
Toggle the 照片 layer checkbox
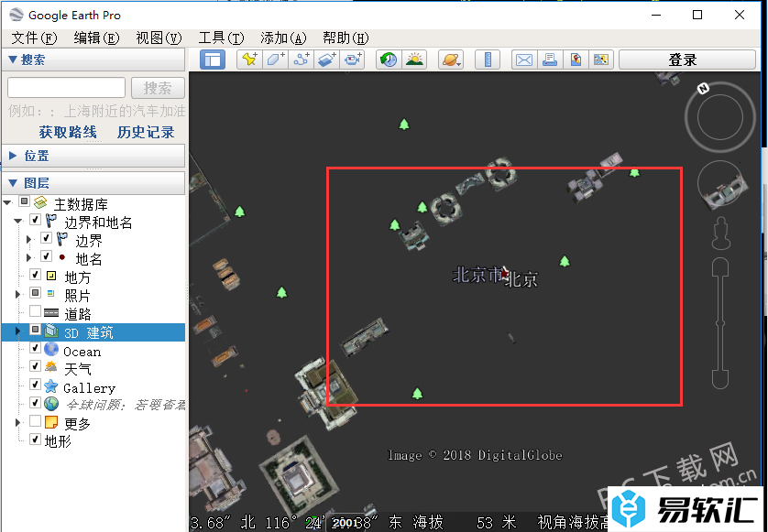point(35,293)
